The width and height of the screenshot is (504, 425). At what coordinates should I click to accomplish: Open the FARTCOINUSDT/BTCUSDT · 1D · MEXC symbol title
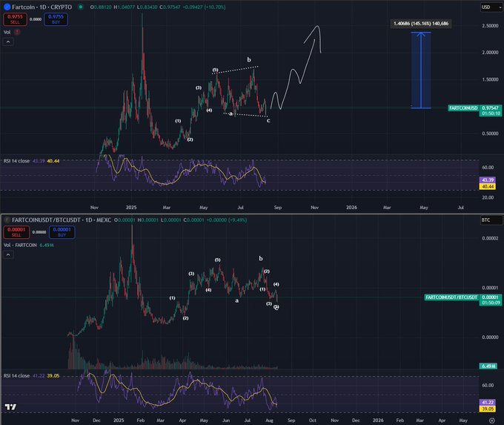pyautogui.click(x=62, y=220)
